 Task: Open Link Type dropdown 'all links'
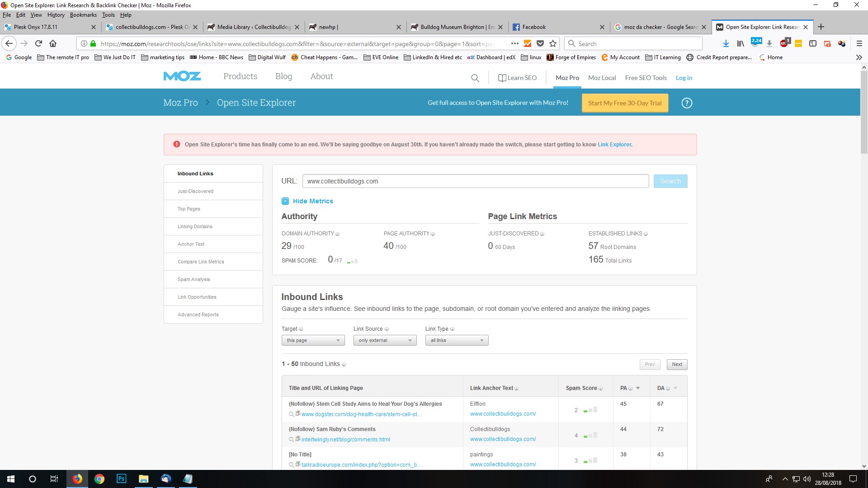pyautogui.click(x=457, y=340)
